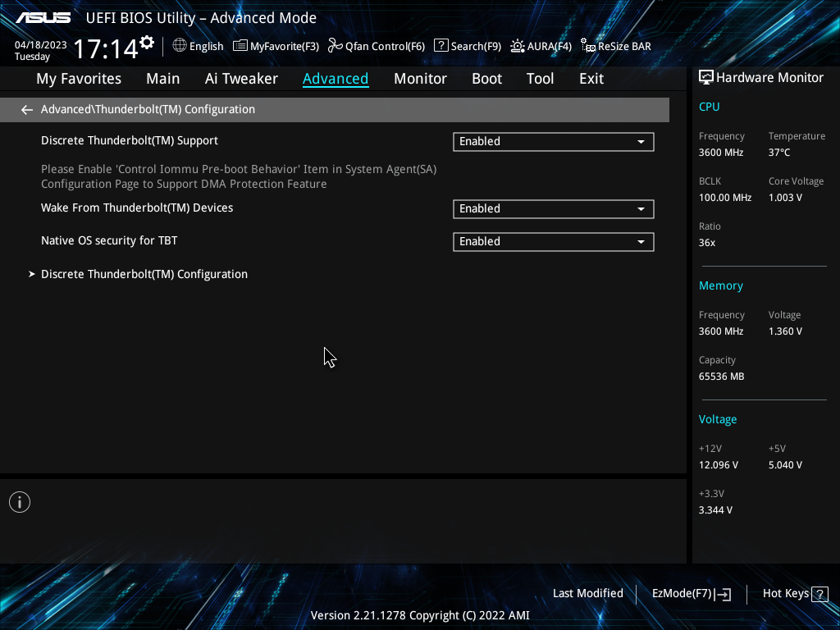The height and width of the screenshot is (630, 840).
Task: Open MyFavorite(F3) list icon
Action: tap(240, 46)
